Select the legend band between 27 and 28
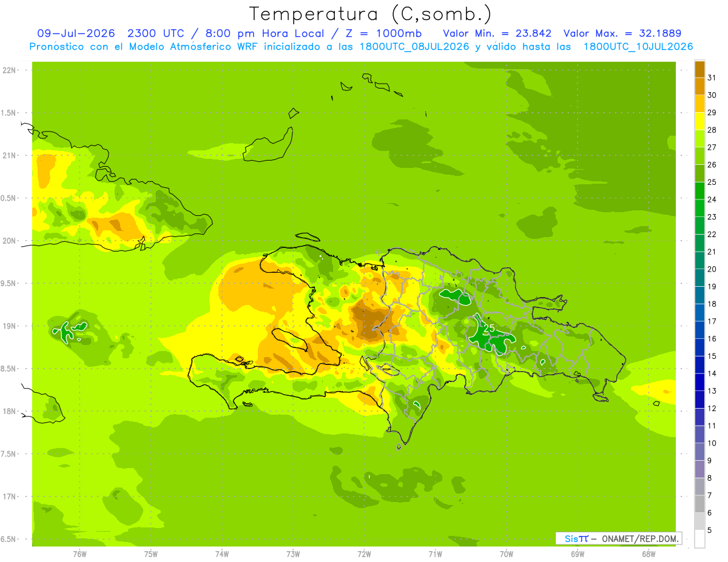Viewport: 728px width, 562px height. coord(699,138)
